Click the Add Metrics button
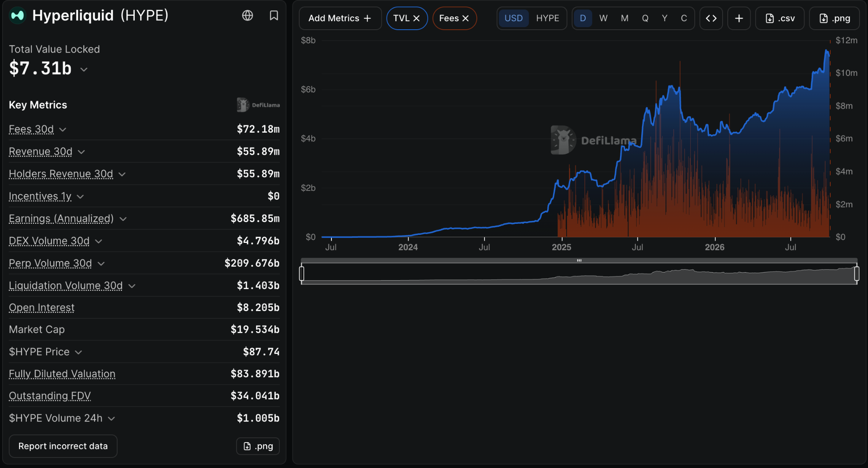The width and height of the screenshot is (868, 468). [x=340, y=18]
